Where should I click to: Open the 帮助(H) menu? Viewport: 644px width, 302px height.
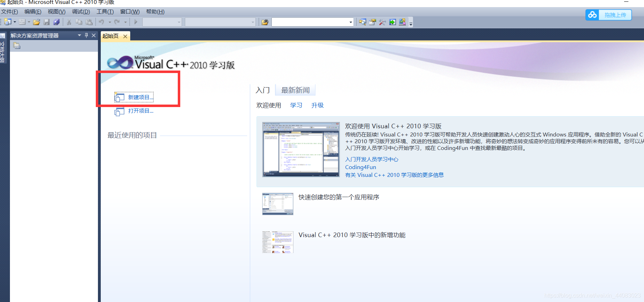click(x=155, y=12)
